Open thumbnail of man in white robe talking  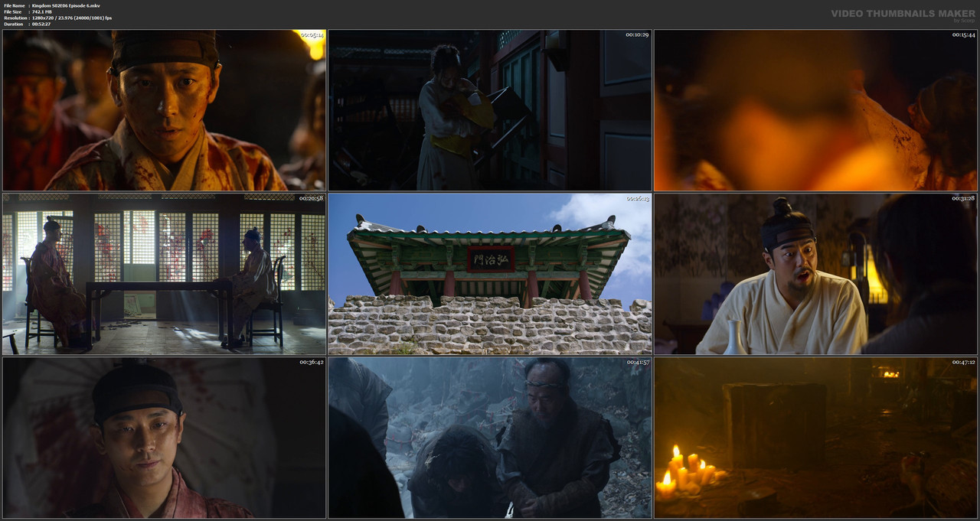coord(815,274)
